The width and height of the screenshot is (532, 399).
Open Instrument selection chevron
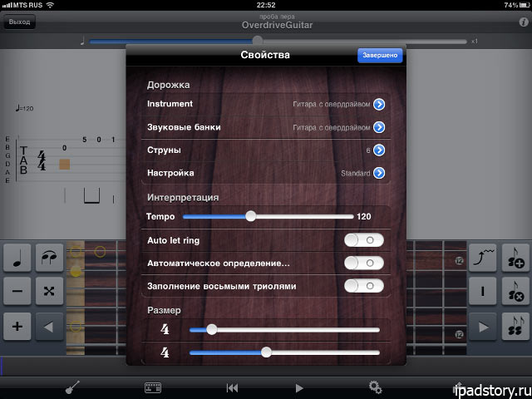click(379, 104)
